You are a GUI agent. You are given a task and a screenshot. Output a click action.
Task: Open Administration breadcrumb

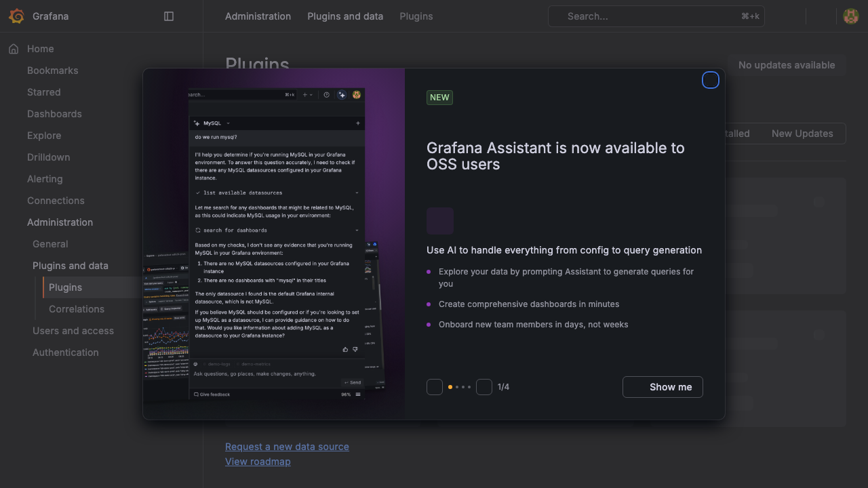coord(258,16)
